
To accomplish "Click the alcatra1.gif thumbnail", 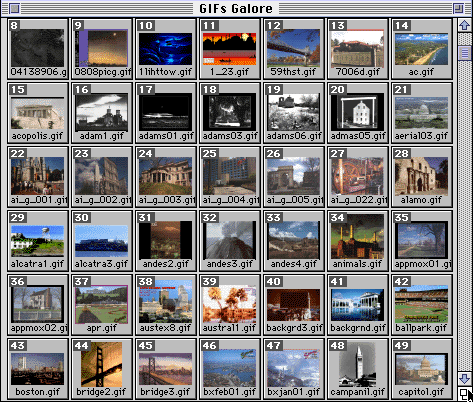I will point(38,241).
